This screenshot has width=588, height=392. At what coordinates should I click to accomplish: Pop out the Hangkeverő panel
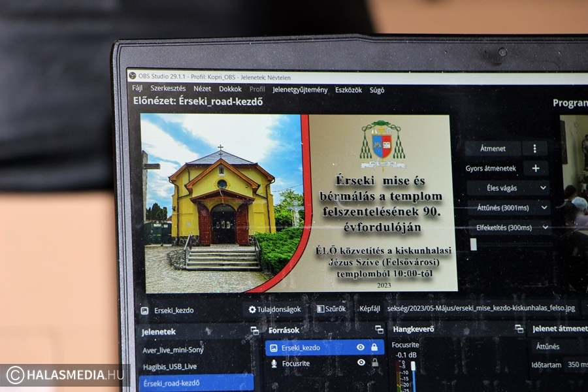click(519, 329)
